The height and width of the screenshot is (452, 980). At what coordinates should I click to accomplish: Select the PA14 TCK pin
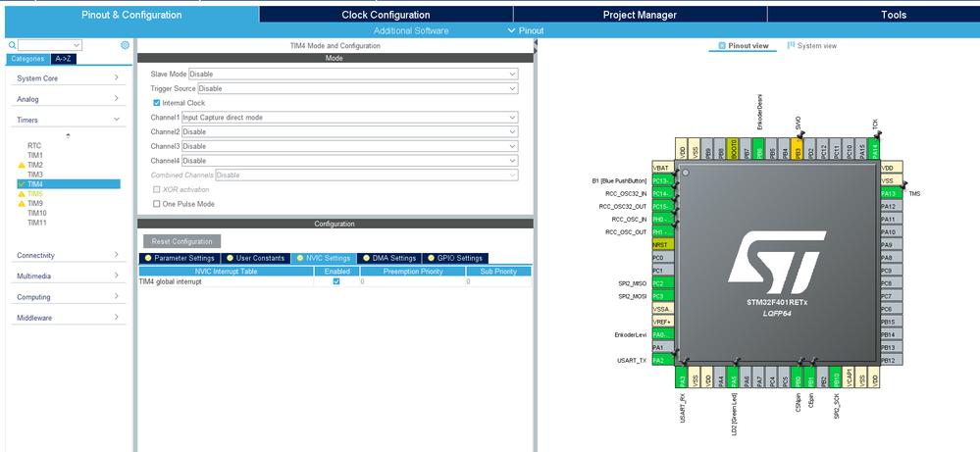(874, 149)
